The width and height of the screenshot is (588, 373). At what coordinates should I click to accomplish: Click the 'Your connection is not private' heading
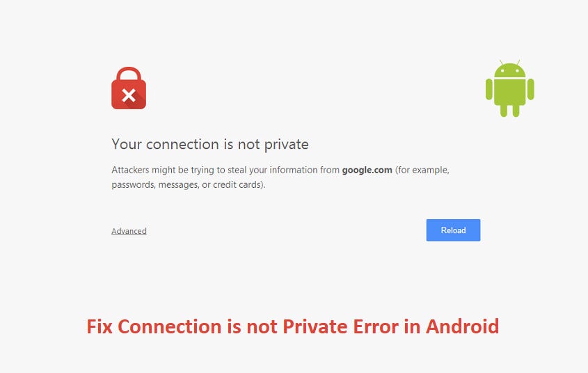[209, 145]
